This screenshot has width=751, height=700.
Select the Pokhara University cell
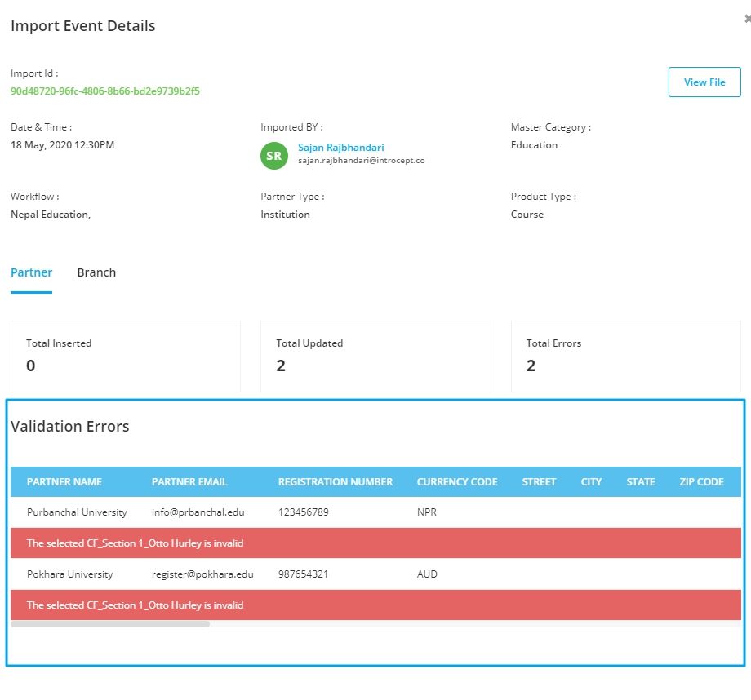pos(70,574)
